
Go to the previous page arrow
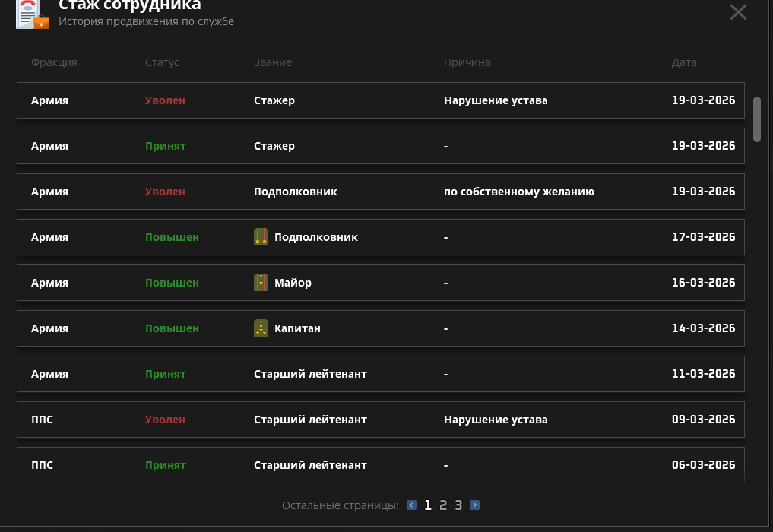[411, 505]
